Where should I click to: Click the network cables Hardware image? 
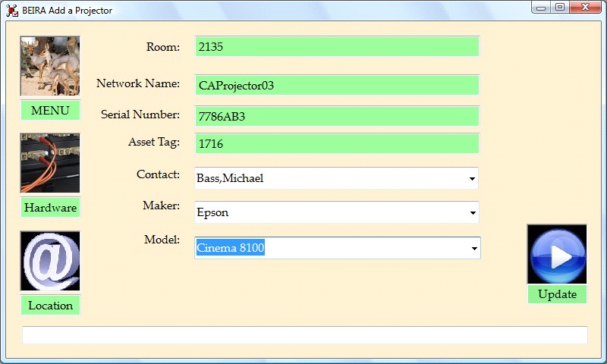pos(50,163)
